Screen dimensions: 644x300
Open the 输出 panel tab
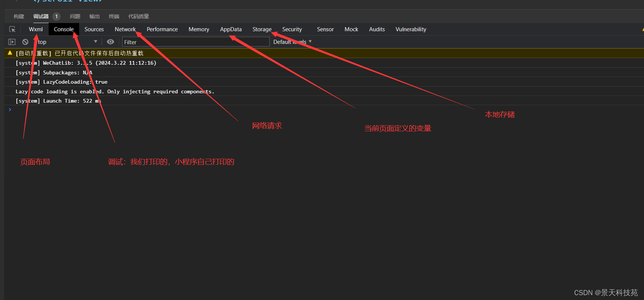point(94,16)
